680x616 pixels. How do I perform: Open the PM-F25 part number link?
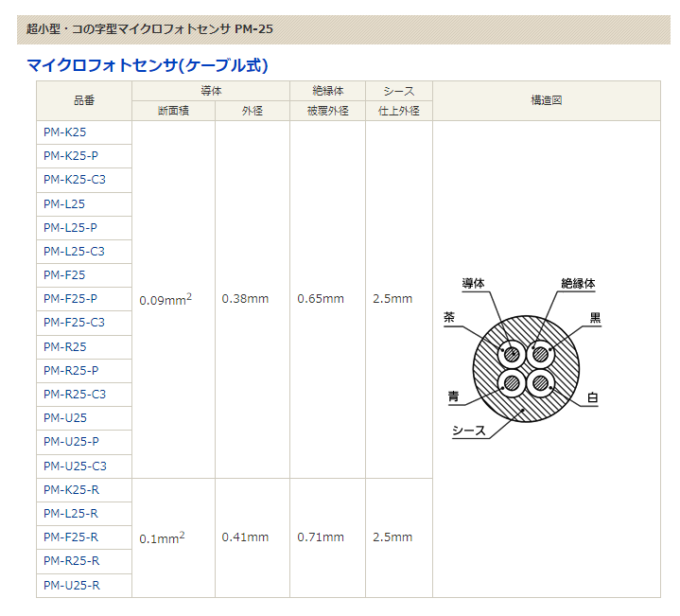click(x=64, y=275)
